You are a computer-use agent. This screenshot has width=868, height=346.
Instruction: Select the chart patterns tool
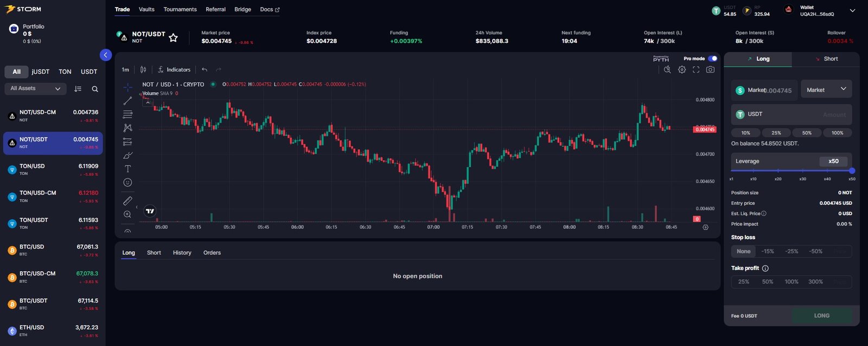pyautogui.click(x=127, y=128)
